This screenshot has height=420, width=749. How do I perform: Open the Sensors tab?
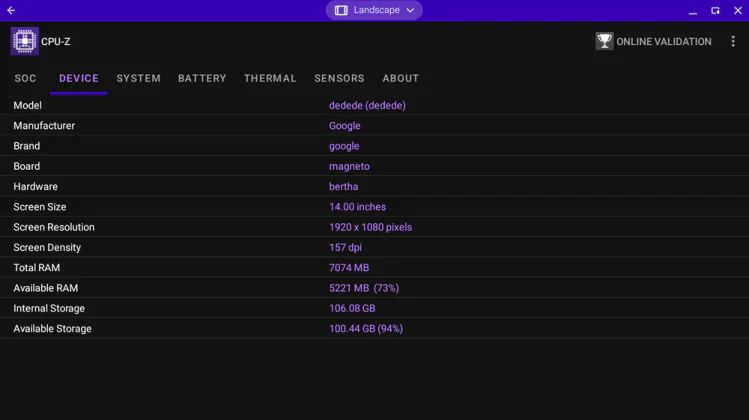339,78
